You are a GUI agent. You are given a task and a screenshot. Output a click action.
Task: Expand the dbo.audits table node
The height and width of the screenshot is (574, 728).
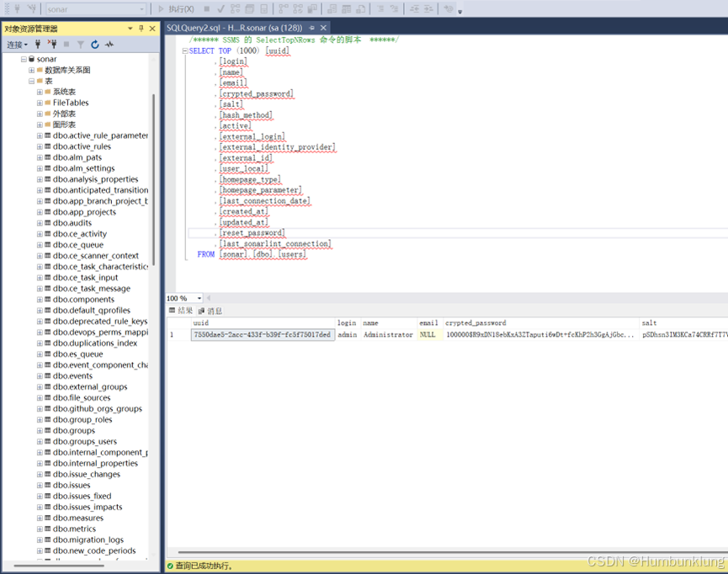(x=40, y=223)
